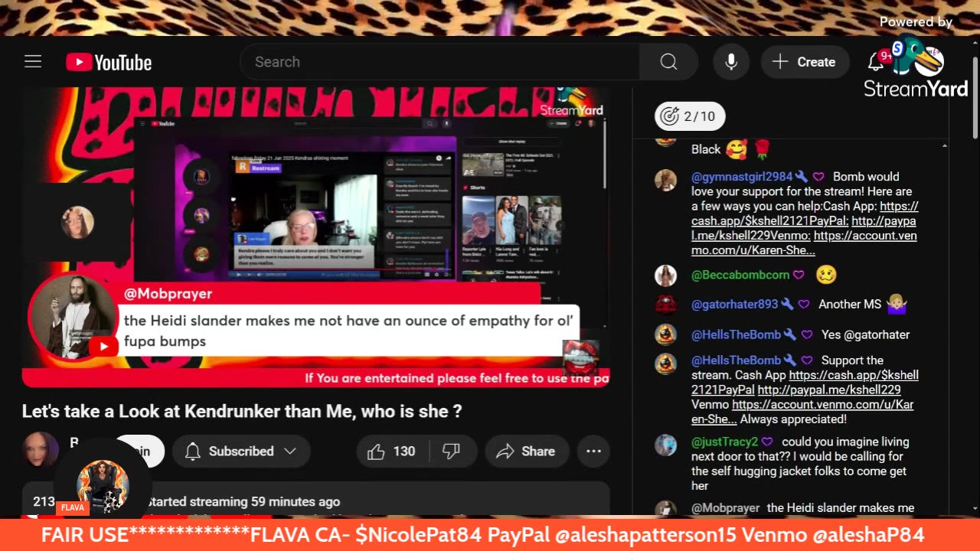
Task: Click @Beccabombcorn username in chat
Action: click(740, 275)
